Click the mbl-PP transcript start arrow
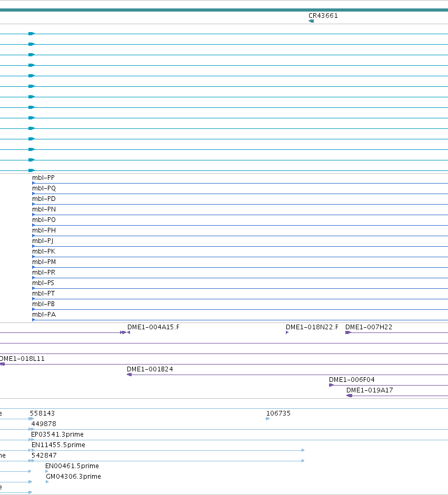The height and width of the screenshot is (495, 448). 34,183
